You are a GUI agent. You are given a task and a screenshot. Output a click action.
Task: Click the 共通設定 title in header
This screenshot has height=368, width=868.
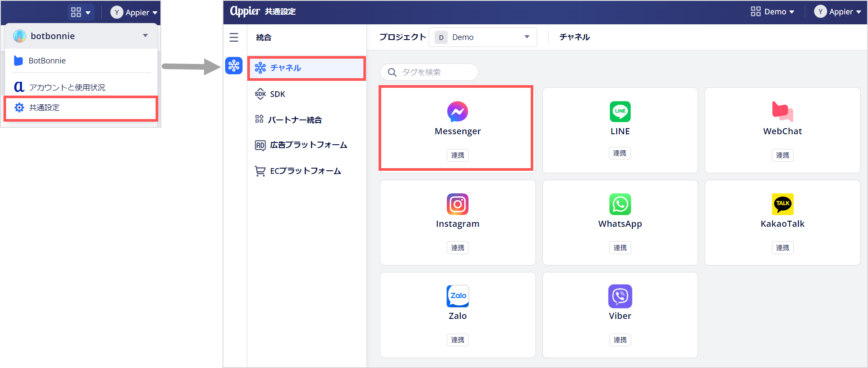coord(280,12)
